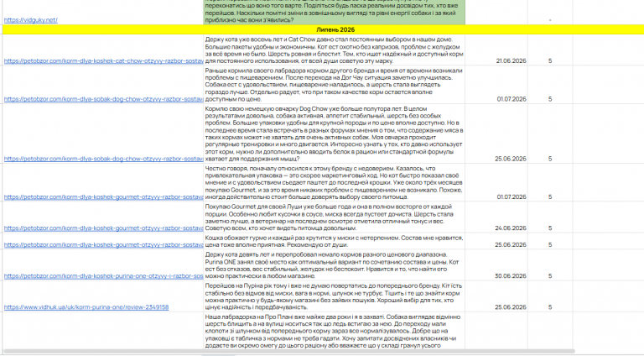The width and height of the screenshot is (644, 356).
Task: Select the review starting "Кормлю свою немецкую овчарку"
Action: tap(335, 133)
